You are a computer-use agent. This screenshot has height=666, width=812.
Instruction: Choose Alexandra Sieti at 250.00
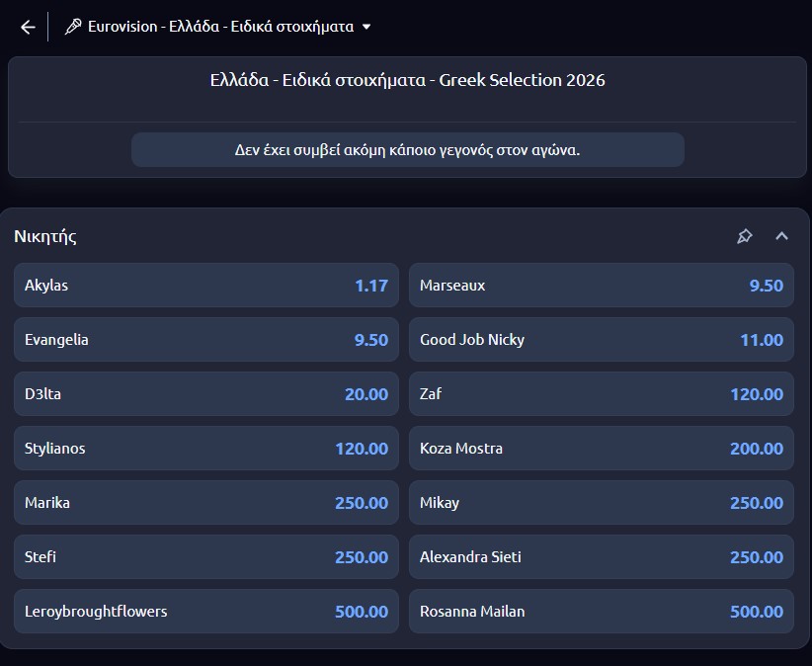click(x=601, y=557)
